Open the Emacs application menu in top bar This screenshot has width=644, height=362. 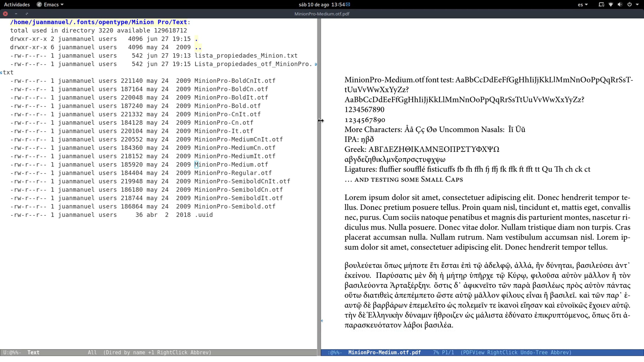tap(50, 5)
